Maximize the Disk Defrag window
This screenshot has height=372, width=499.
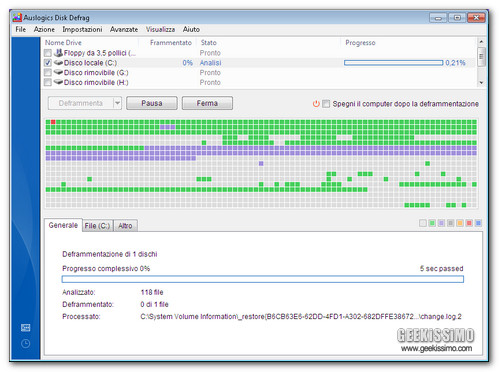(457, 18)
